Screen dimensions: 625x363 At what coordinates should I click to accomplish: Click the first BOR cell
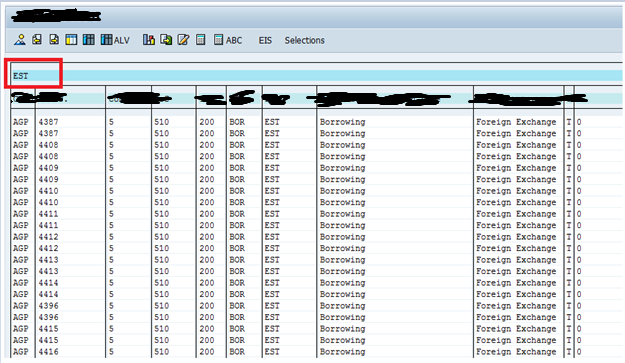pos(237,122)
